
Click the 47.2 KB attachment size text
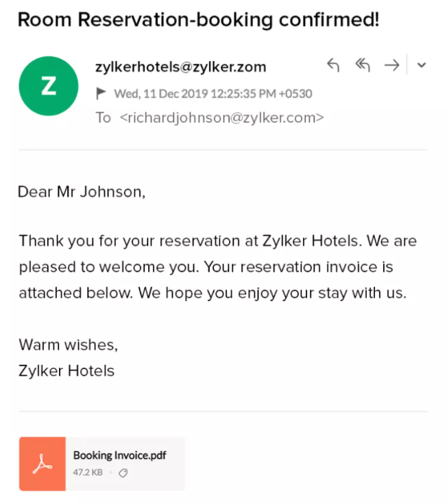(88, 472)
